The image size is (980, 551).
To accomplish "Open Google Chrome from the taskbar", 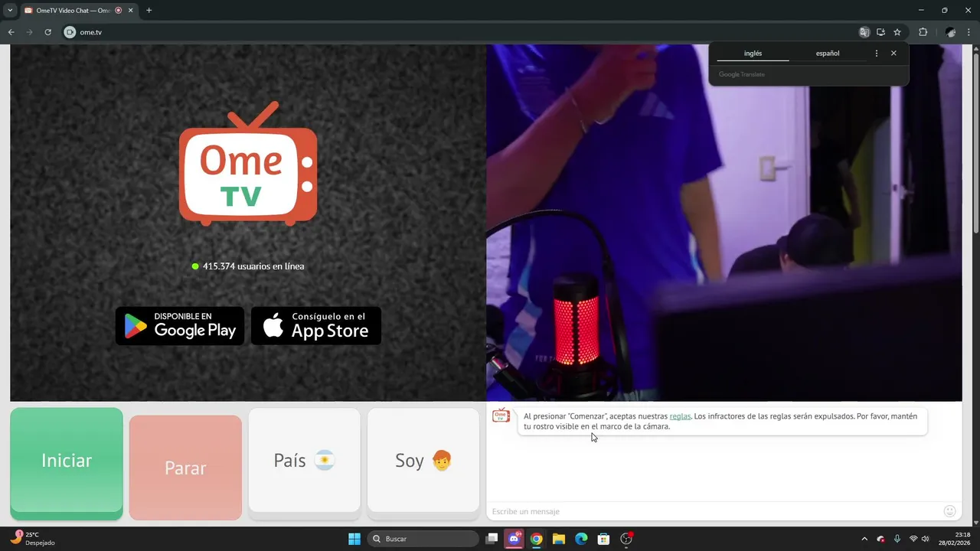I will pos(537,539).
